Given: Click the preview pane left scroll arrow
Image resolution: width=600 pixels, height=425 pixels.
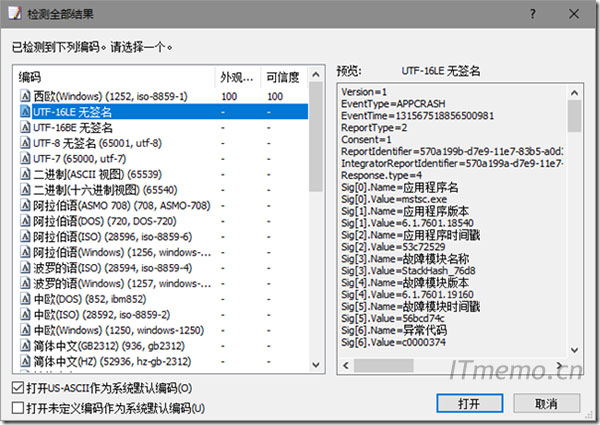Looking at the screenshot, I should click(x=346, y=365).
